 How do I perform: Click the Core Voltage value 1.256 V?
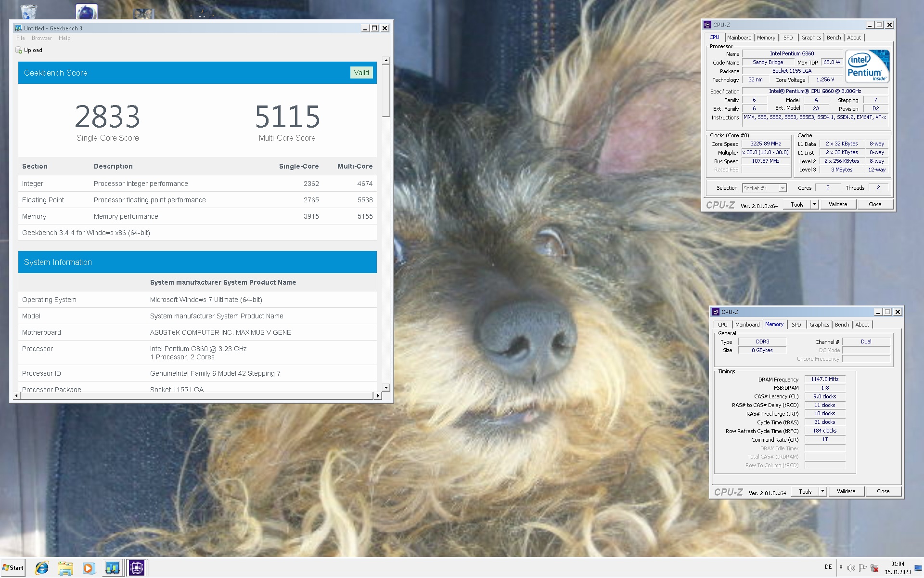click(825, 79)
